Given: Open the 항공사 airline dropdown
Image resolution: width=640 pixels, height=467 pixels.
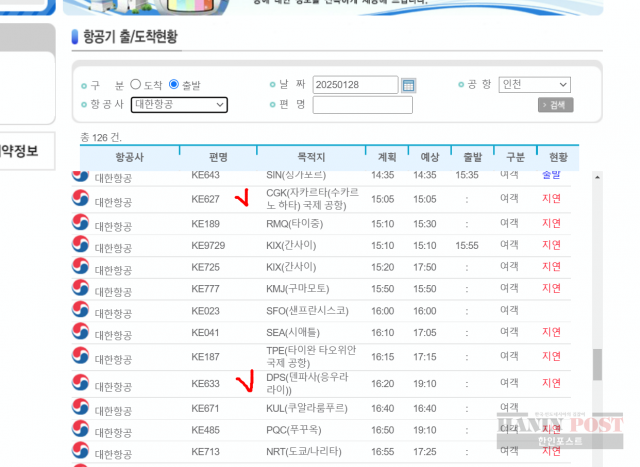Looking at the screenshot, I should 179,104.
